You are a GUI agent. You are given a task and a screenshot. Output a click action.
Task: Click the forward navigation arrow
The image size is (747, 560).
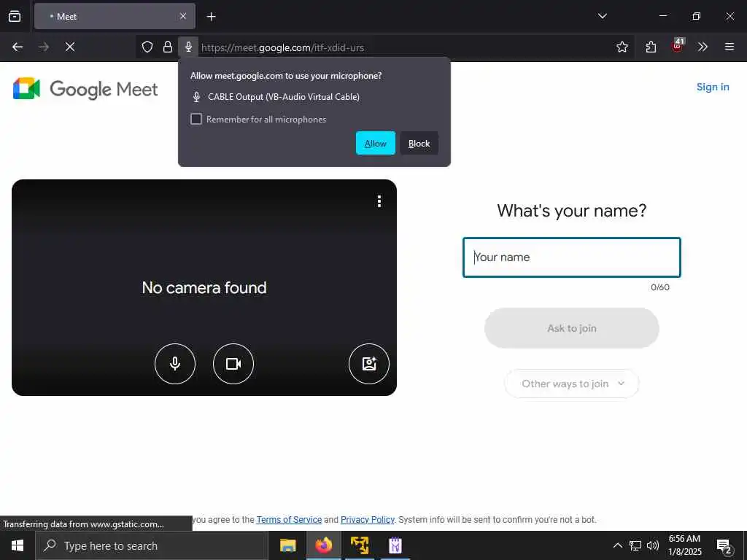click(x=43, y=47)
